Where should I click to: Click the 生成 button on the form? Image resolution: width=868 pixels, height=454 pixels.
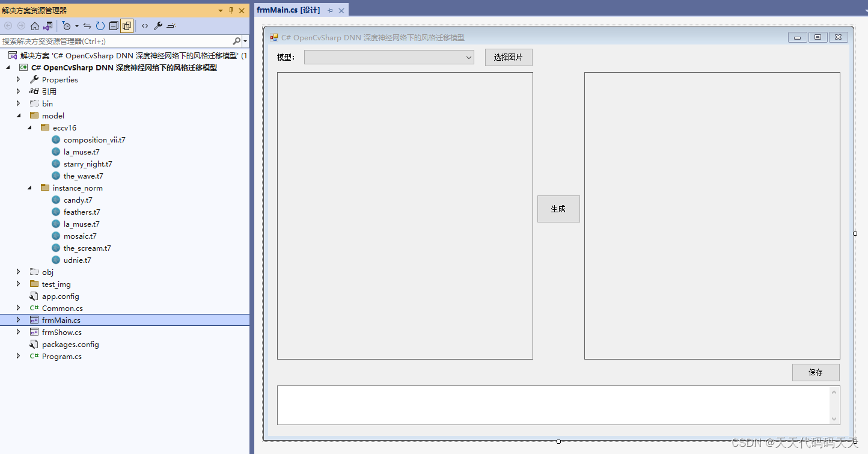tap(558, 209)
